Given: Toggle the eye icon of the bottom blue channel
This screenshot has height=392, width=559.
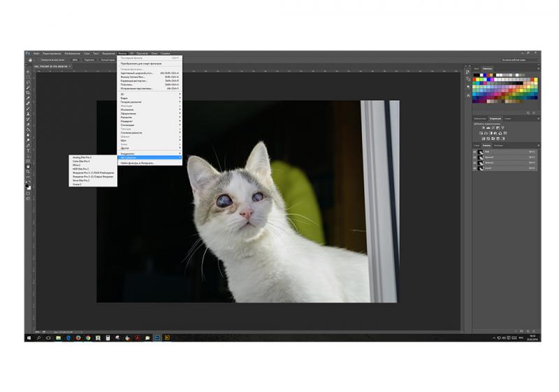Looking at the screenshot, I should [475, 168].
